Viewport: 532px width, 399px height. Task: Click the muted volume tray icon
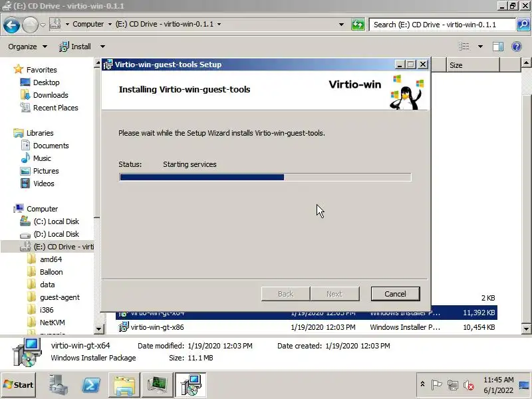[469, 385]
